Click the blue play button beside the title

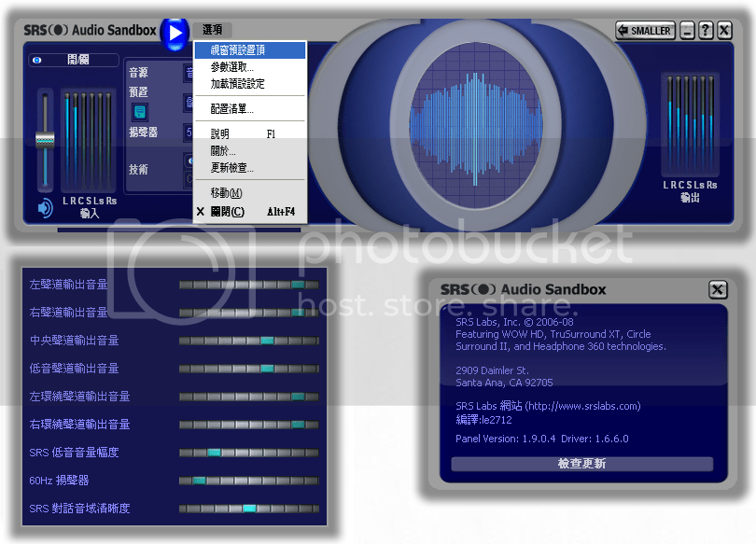coord(174,34)
